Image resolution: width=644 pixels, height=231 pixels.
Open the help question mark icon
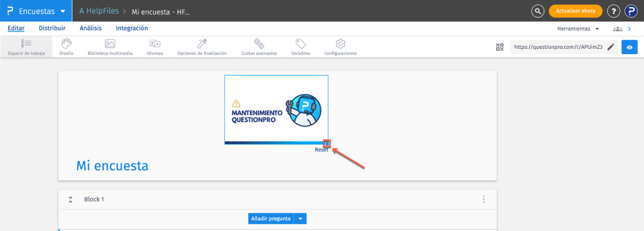(613, 11)
